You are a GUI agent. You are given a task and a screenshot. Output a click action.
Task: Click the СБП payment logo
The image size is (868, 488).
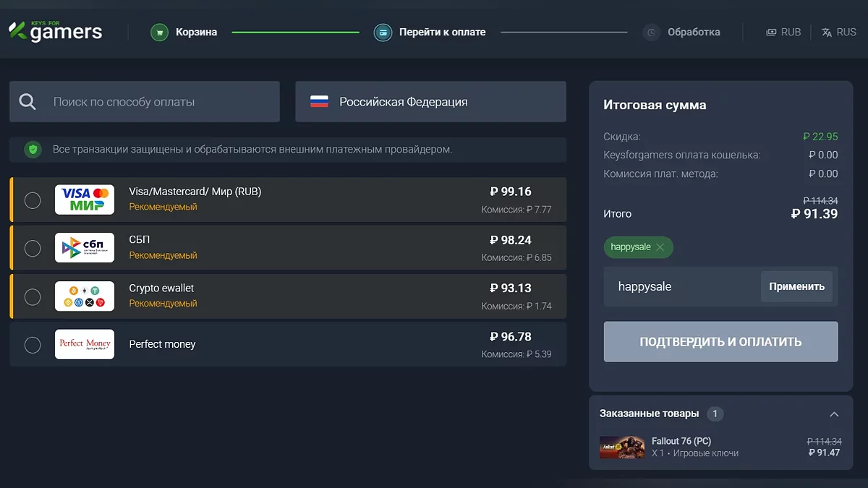85,248
